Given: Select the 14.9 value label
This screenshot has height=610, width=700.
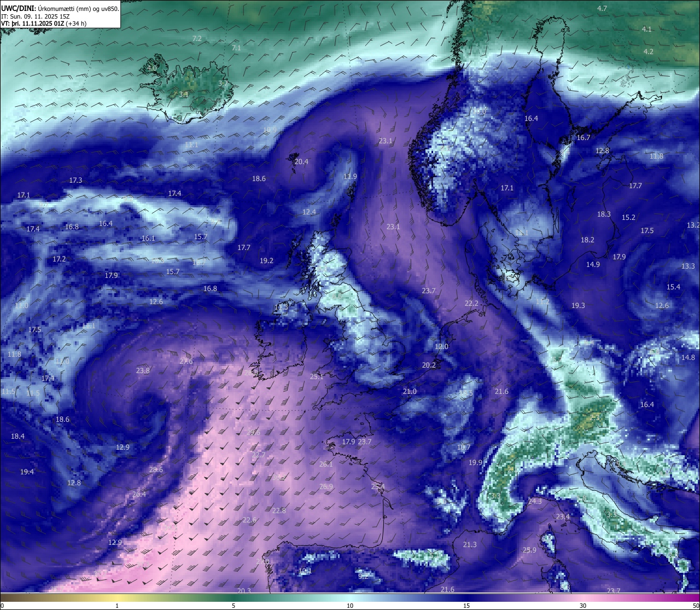Looking at the screenshot, I should click(x=593, y=264).
